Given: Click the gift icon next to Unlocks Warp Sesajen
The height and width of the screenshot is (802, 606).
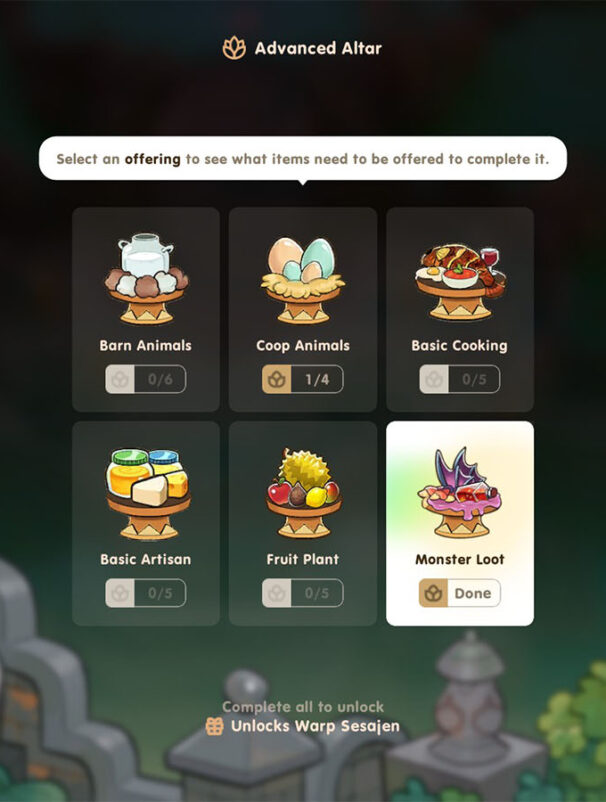Looking at the screenshot, I should pos(214,726).
